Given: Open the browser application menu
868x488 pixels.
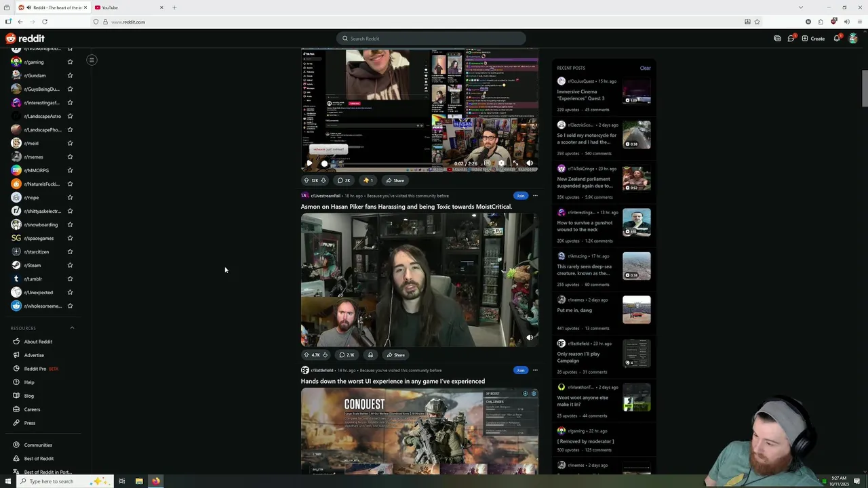Looking at the screenshot, I should [x=859, y=22].
